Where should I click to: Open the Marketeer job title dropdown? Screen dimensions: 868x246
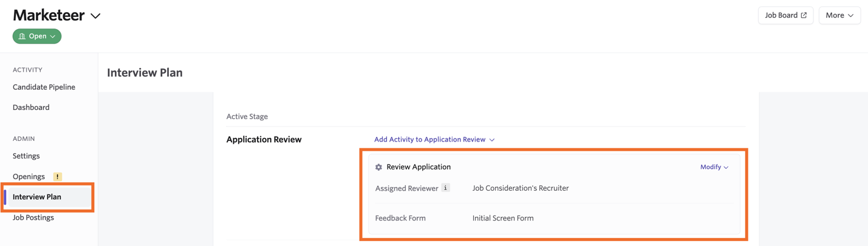(95, 16)
